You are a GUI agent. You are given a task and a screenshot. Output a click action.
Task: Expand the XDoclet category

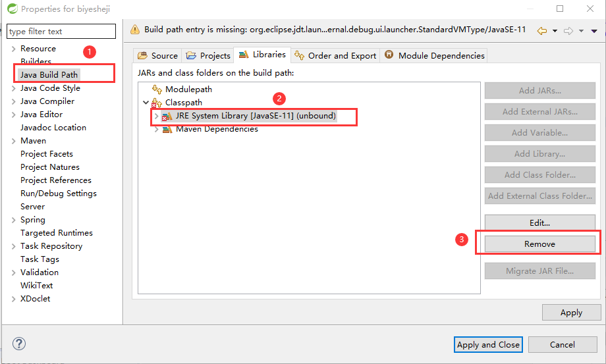(14, 299)
